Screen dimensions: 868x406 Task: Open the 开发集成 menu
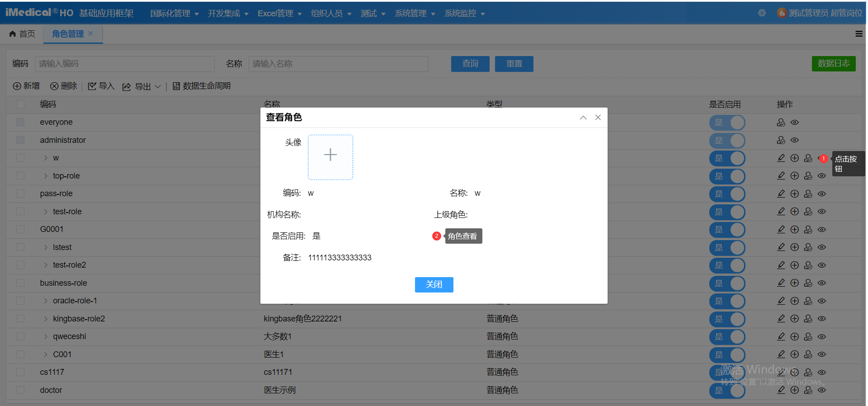coord(228,14)
